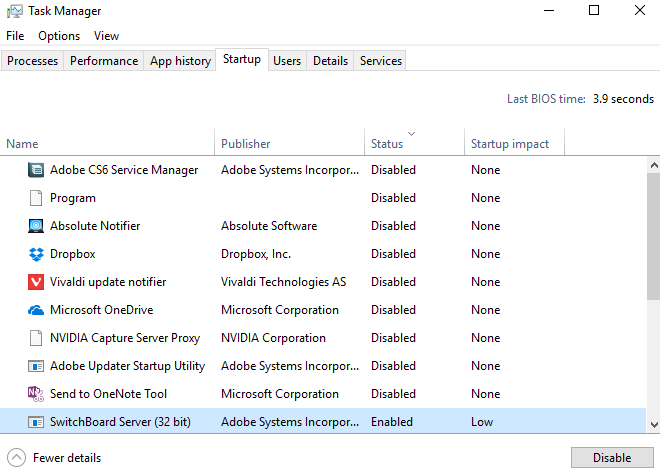
Task: Switch to the Processes tab
Action: (32, 61)
